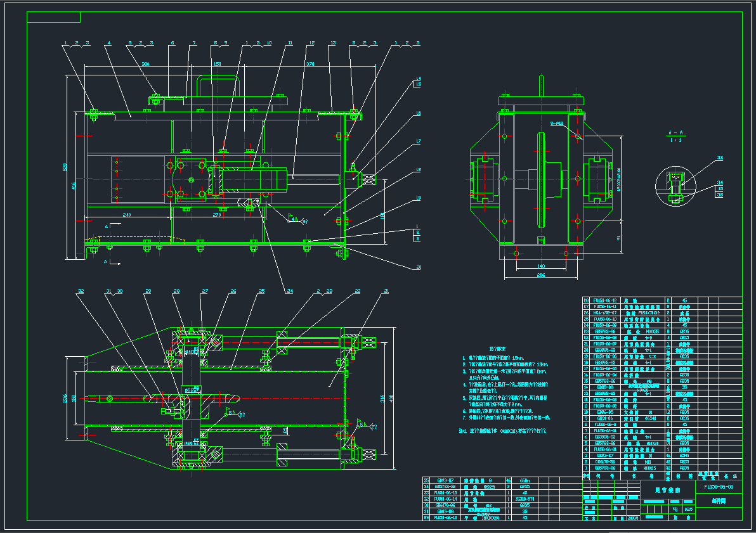Image resolution: width=756 pixels, height=533 pixels.
Task: Select callout number 13 above the front view
Action: [333, 43]
